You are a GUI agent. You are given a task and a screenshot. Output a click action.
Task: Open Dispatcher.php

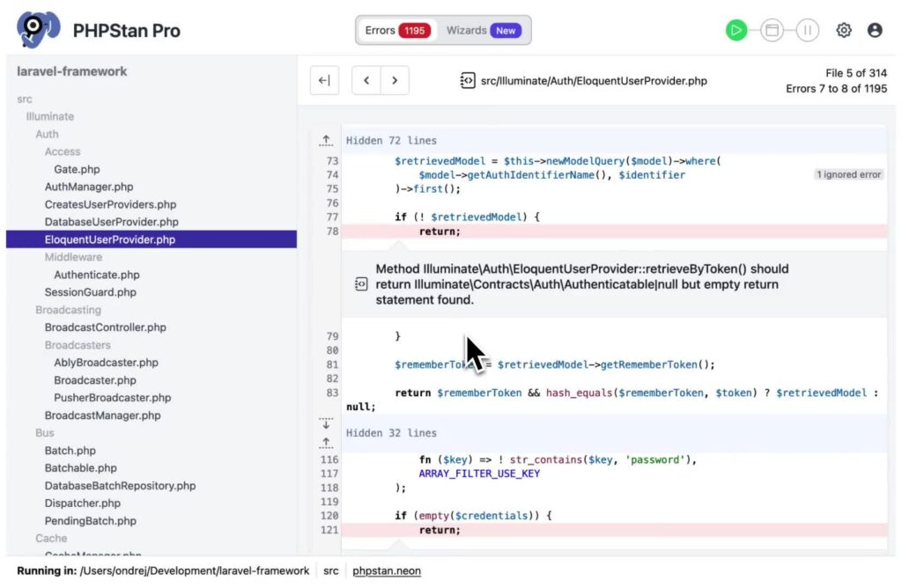pyautogui.click(x=83, y=503)
